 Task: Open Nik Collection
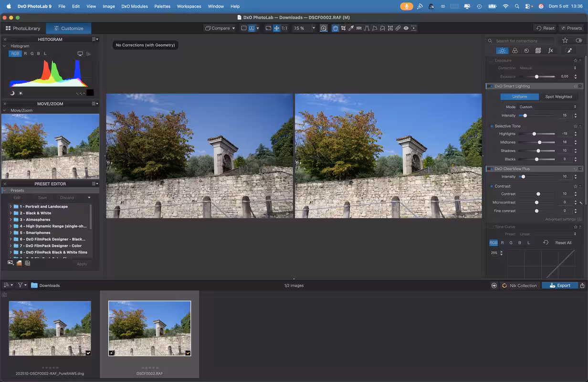point(519,286)
